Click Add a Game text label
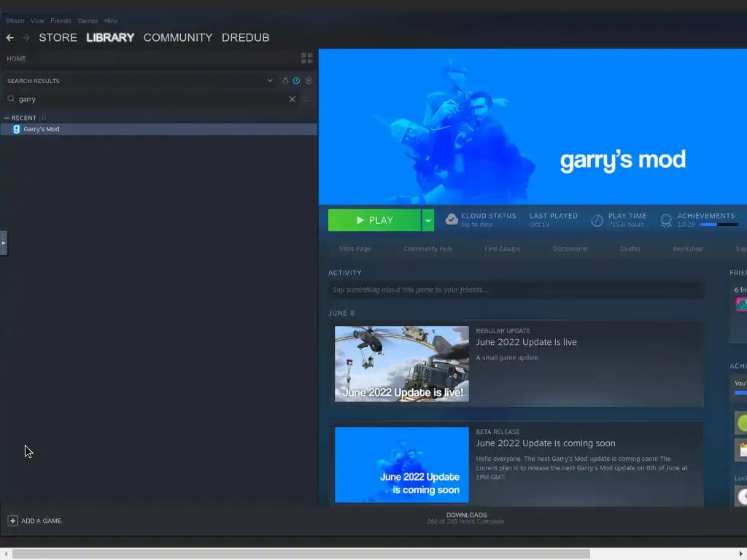This screenshot has width=747, height=560. 42,521
